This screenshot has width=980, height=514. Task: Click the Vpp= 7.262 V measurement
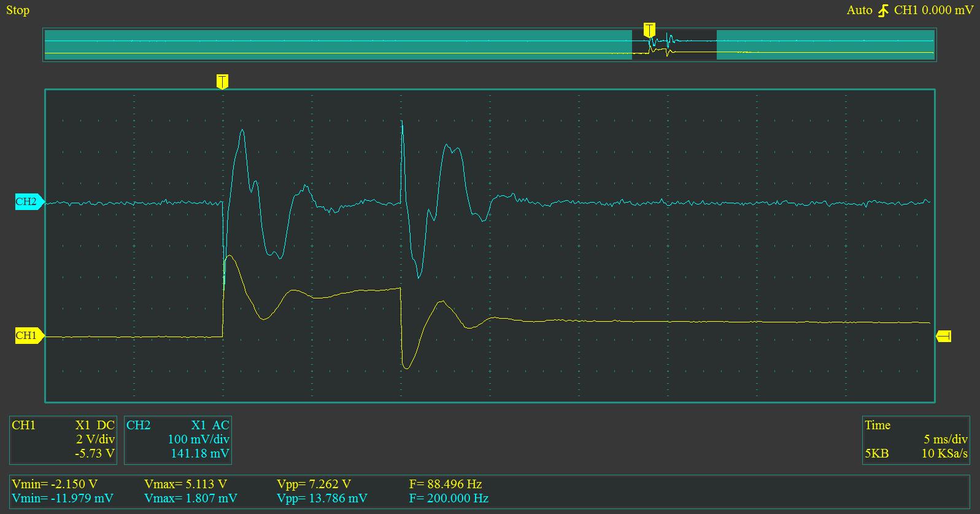coord(314,484)
